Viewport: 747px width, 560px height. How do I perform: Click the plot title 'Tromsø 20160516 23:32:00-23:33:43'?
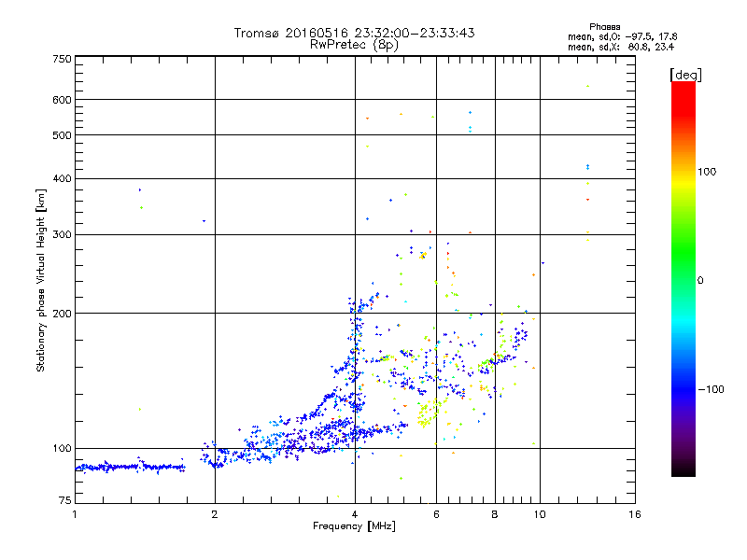point(354,33)
